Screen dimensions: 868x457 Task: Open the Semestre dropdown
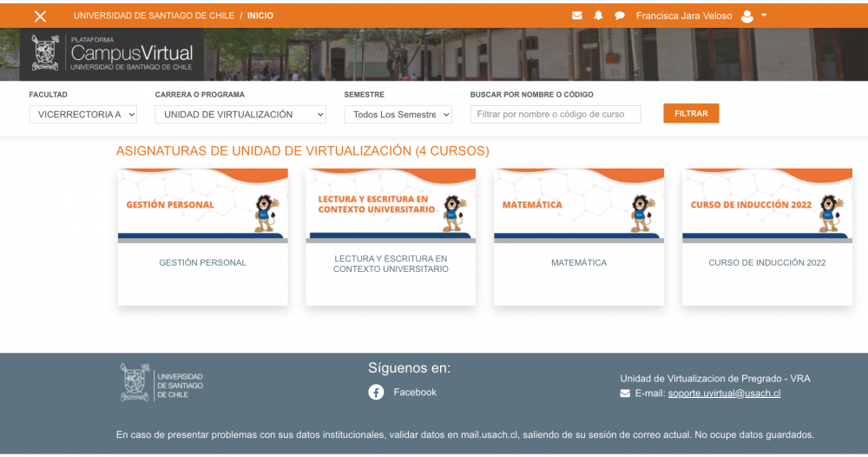(x=398, y=114)
